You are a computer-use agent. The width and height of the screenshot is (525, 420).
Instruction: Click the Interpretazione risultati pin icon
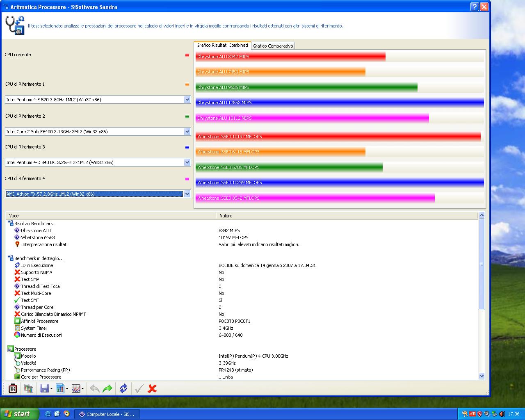pos(17,244)
